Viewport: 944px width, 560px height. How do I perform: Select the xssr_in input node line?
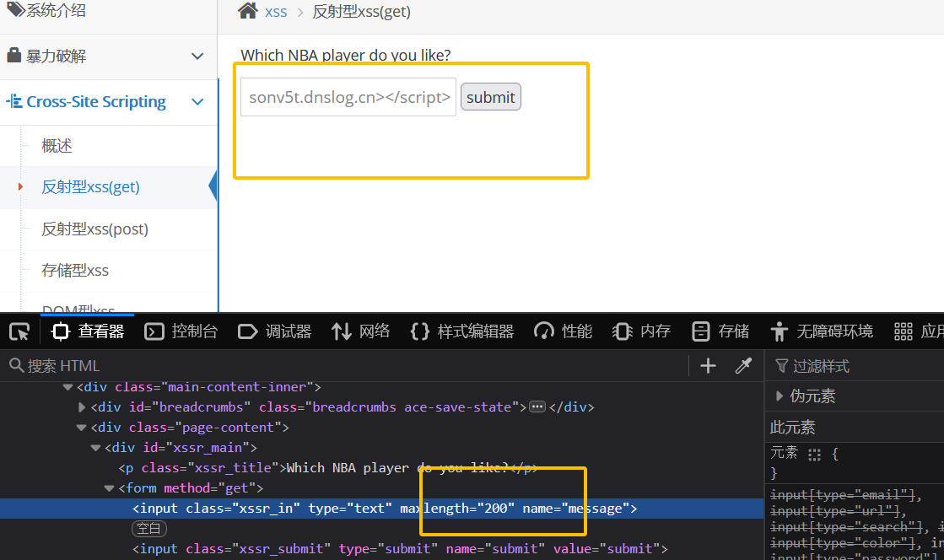point(381,509)
